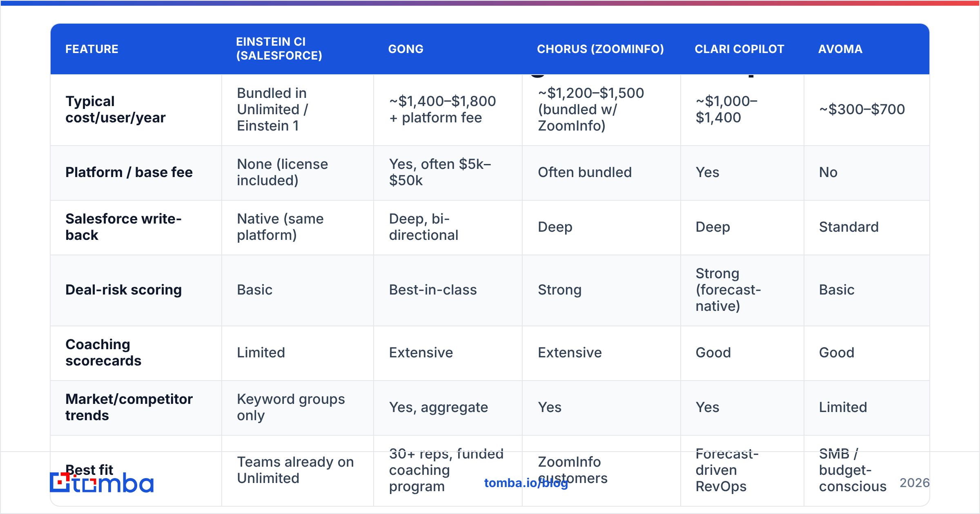Image resolution: width=980 pixels, height=514 pixels.
Task: Click the Best fit row label
Action: tap(89, 470)
